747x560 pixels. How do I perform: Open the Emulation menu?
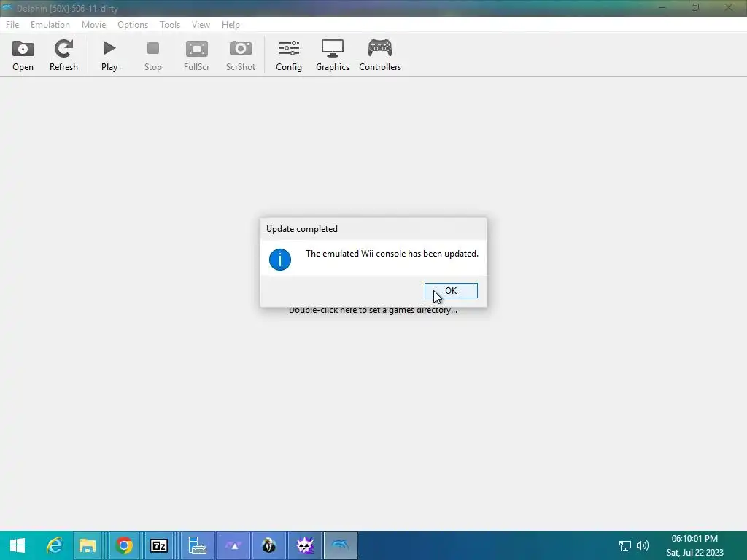point(50,24)
